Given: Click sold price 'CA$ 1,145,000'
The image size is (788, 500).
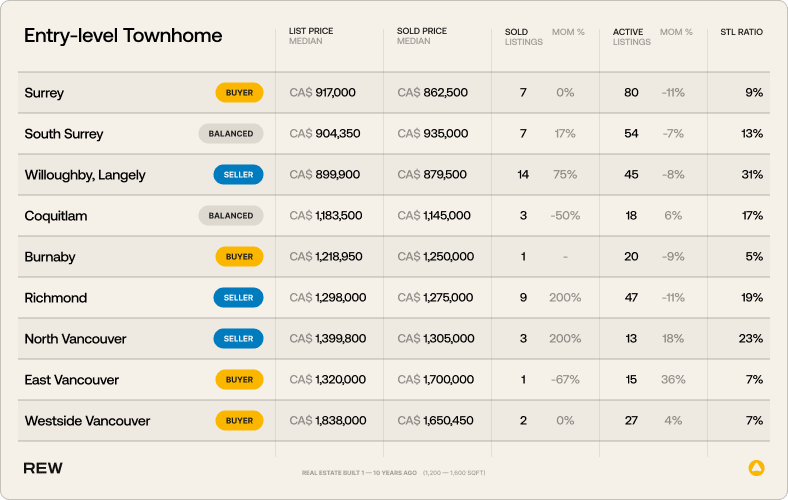Looking at the screenshot, I should tap(434, 216).
